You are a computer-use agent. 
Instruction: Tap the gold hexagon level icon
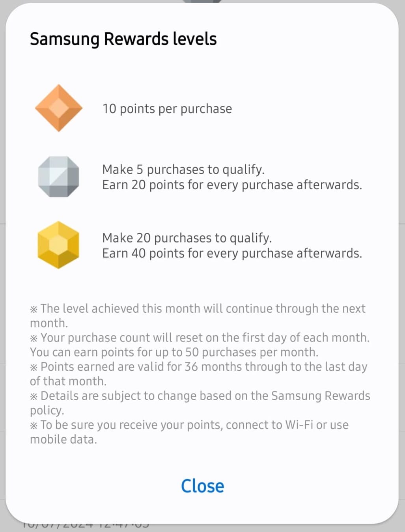[x=58, y=245]
